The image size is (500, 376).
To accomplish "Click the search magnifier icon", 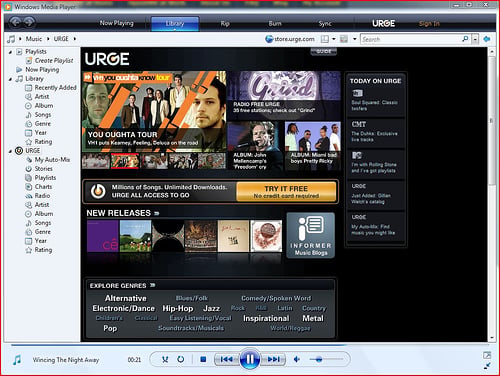I will click(465, 39).
